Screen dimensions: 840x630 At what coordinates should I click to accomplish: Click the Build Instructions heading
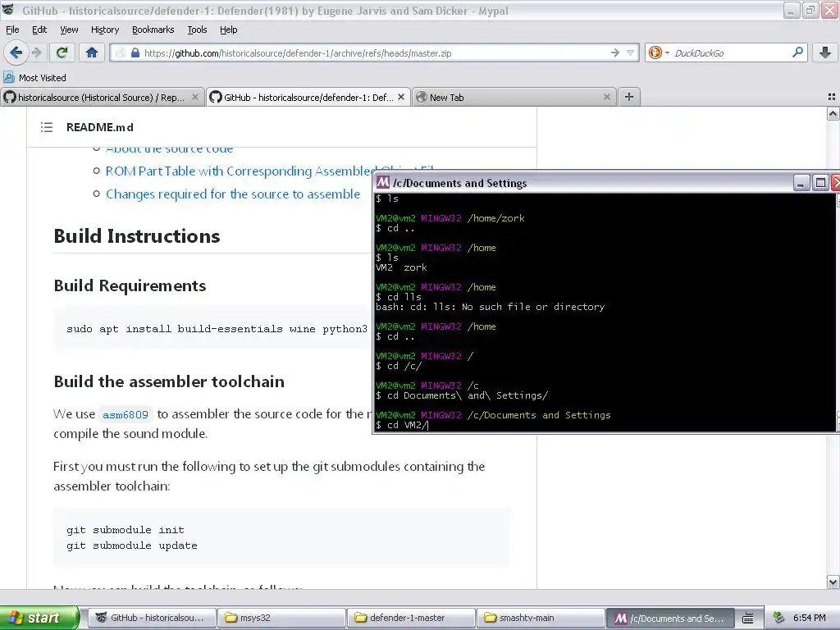click(x=137, y=236)
